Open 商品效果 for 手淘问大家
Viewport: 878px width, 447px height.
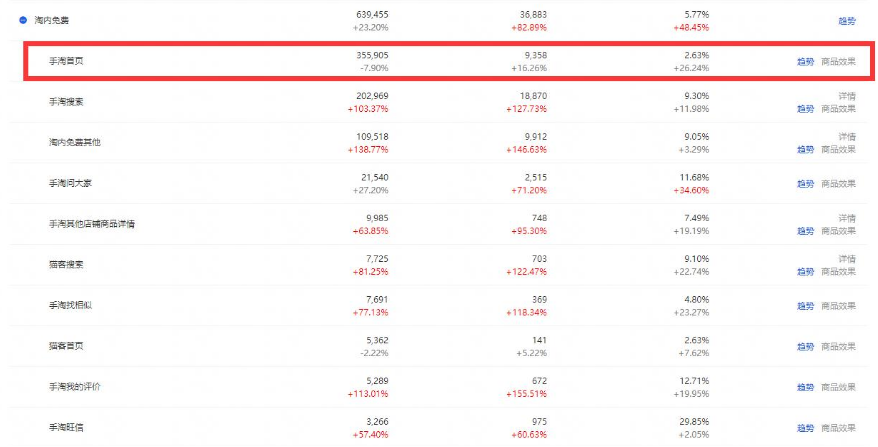click(x=838, y=184)
